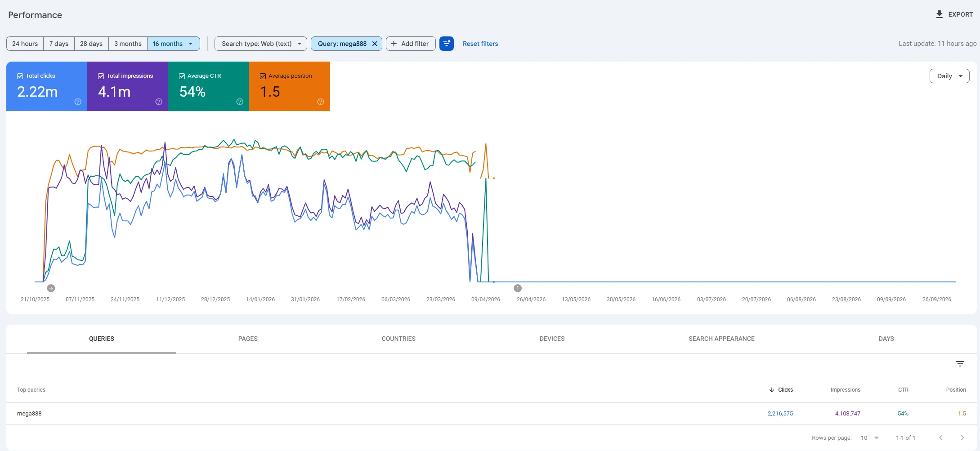980x451 pixels.
Task: Open the 16 months date range dropdown
Action: click(174, 44)
